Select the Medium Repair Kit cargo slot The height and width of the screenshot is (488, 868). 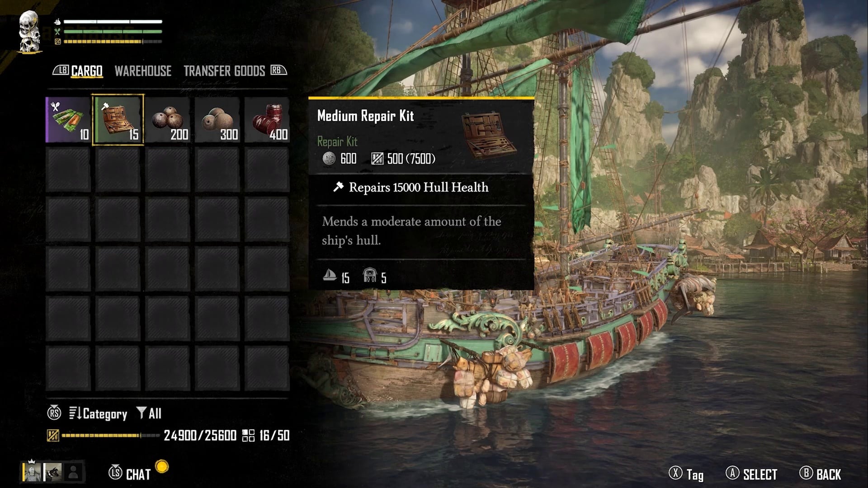pyautogui.click(x=118, y=120)
